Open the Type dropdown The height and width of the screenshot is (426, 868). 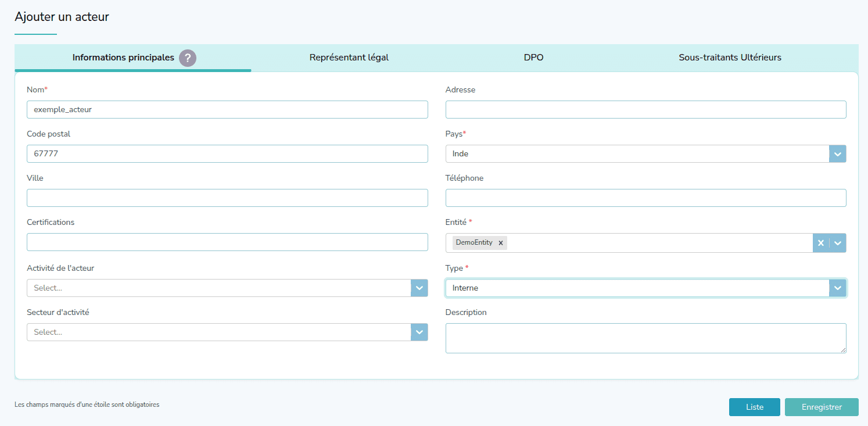point(837,288)
